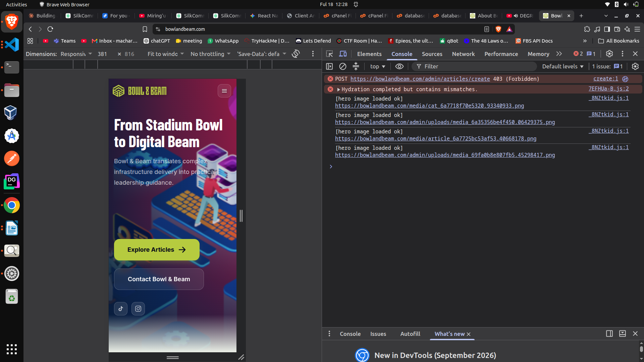Select the Issues drawer tab
Viewport: 644px width, 362px height.
(x=378, y=334)
